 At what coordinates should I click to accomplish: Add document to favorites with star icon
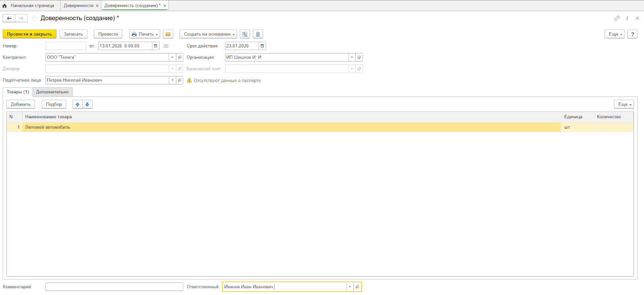[35, 18]
